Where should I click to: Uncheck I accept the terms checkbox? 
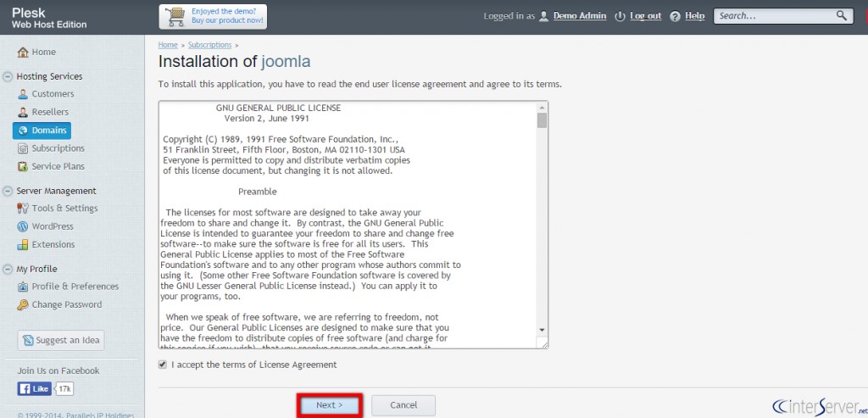point(162,365)
